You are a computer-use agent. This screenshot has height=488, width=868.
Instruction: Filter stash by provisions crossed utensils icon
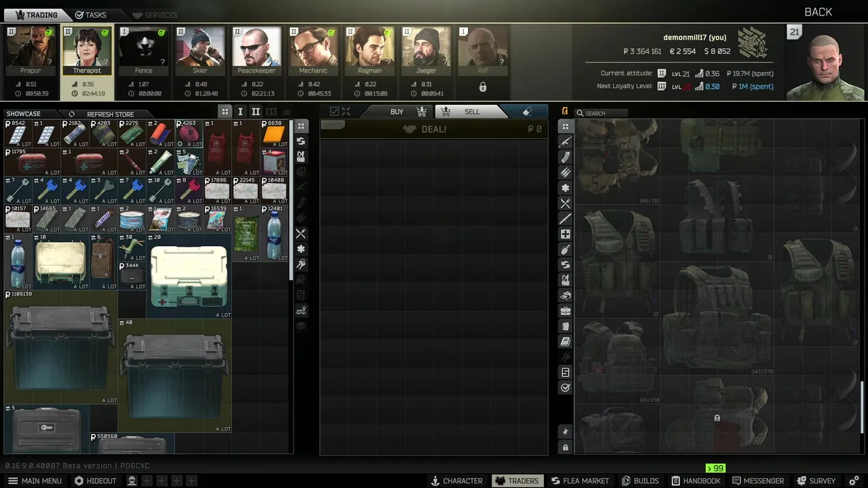point(566,203)
